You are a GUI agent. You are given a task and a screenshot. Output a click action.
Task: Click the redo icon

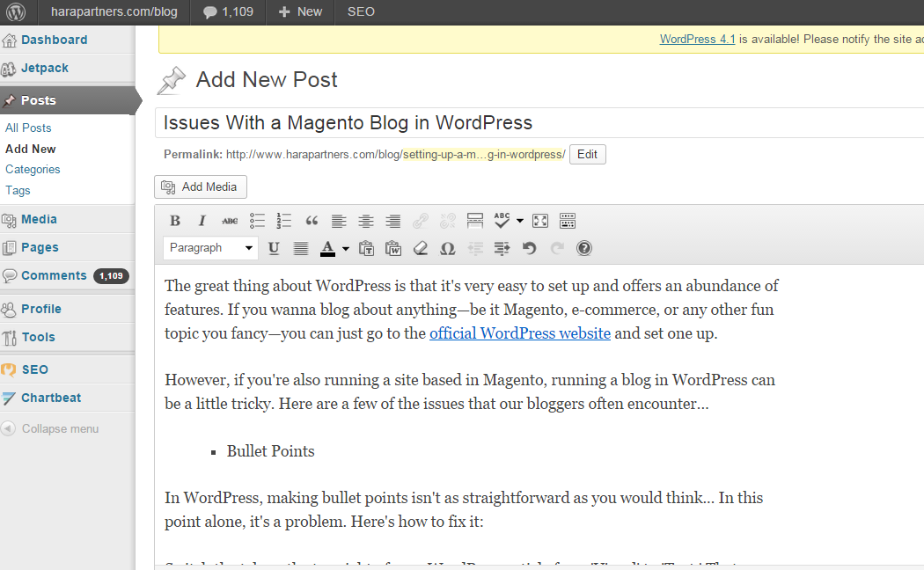point(557,248)
